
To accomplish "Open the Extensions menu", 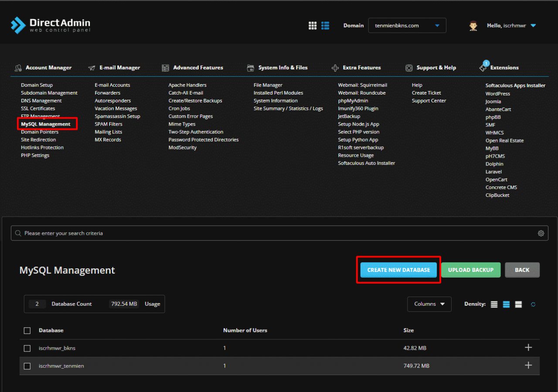I will coord(504,68).
